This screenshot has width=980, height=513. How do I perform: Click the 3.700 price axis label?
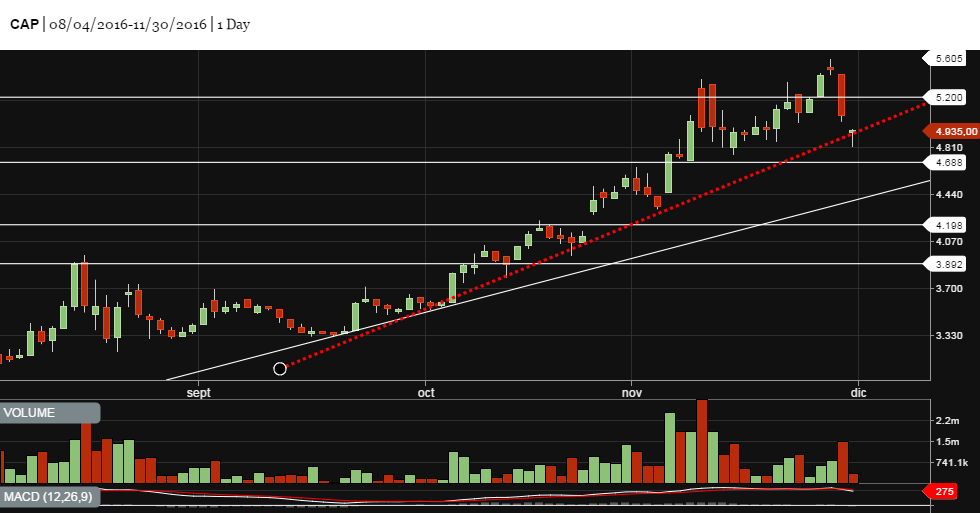pyautogui.click(x=949, y=288)
